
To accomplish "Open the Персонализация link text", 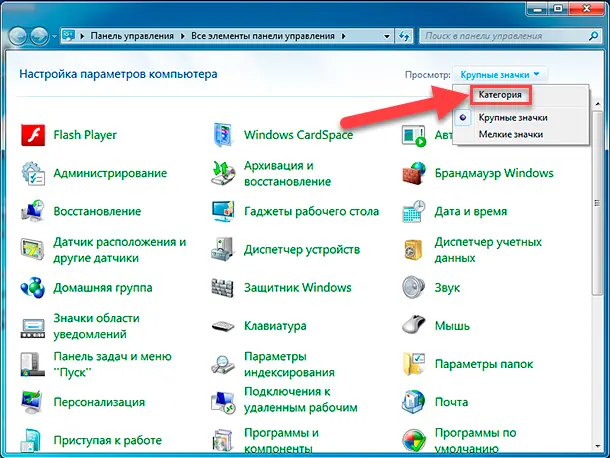I will click(x=99, y=402).
